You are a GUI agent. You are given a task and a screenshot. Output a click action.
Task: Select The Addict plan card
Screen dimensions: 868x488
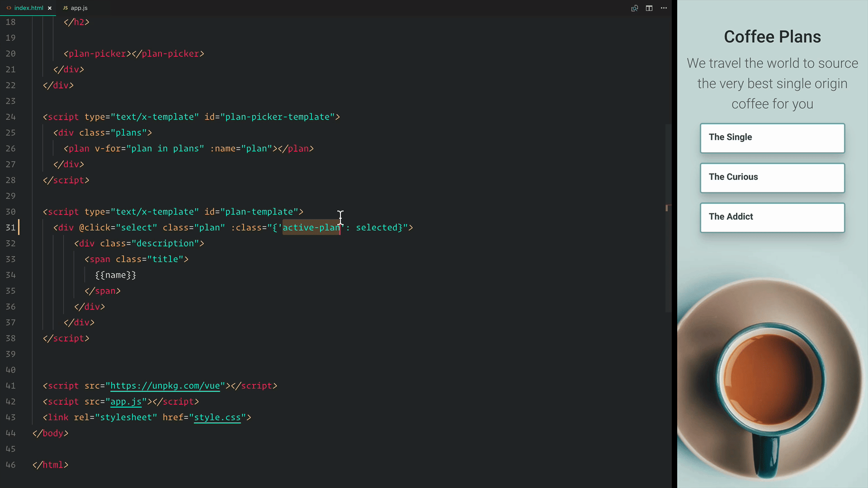point(772,217)
